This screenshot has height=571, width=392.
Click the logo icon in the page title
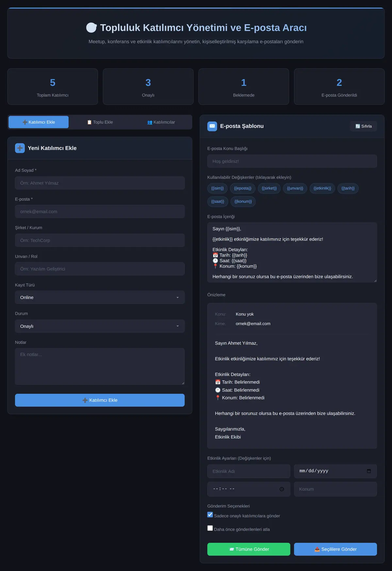tap(91, 28)
